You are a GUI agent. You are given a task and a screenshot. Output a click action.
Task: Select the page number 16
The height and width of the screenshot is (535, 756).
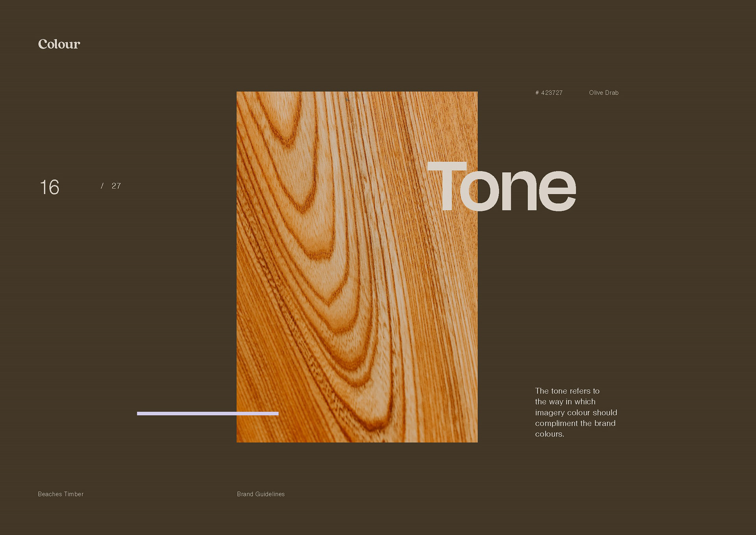coord(50,187)
